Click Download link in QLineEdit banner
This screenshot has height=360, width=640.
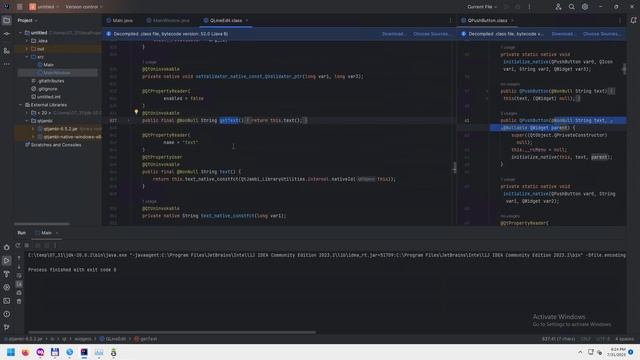[393, 34]
